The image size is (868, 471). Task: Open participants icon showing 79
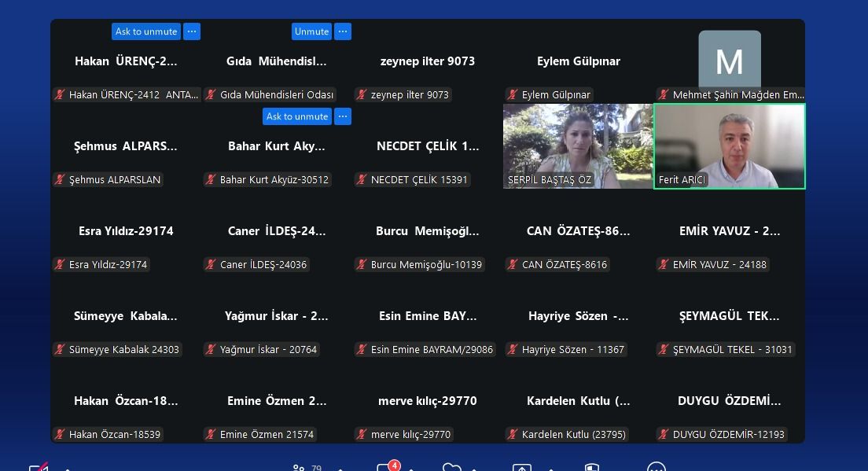[x=307, y=468]
